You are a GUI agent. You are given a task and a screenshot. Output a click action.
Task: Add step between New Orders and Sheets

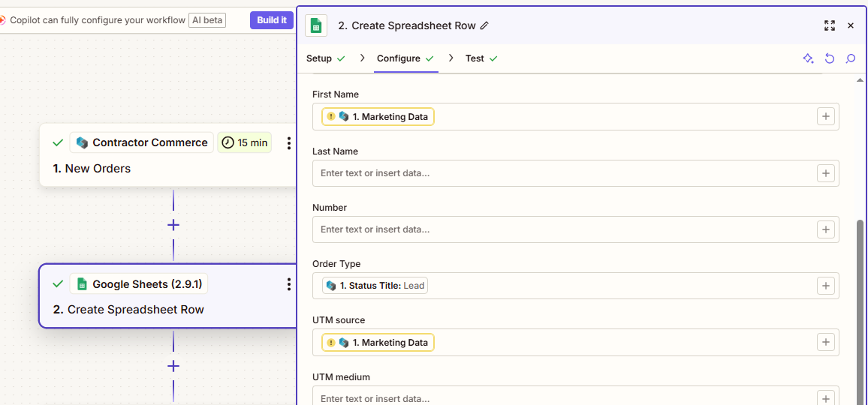(x=173, y=225)
